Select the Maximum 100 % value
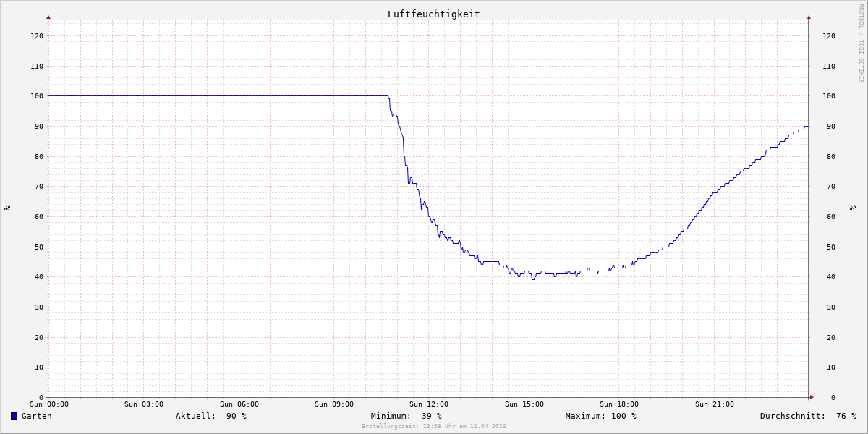The image size is (868, 434). pyautogui.click(x=623, y=416)
